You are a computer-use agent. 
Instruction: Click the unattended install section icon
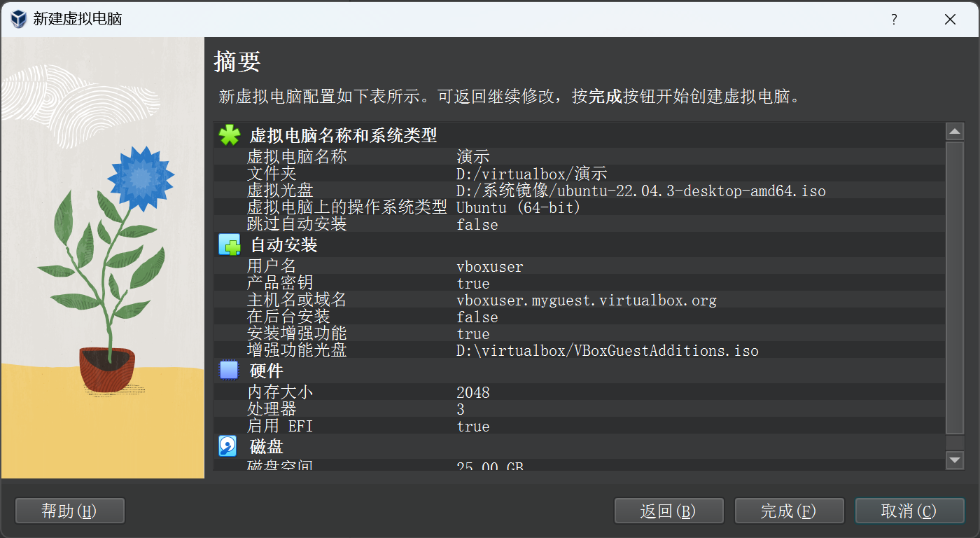[229, 244]
